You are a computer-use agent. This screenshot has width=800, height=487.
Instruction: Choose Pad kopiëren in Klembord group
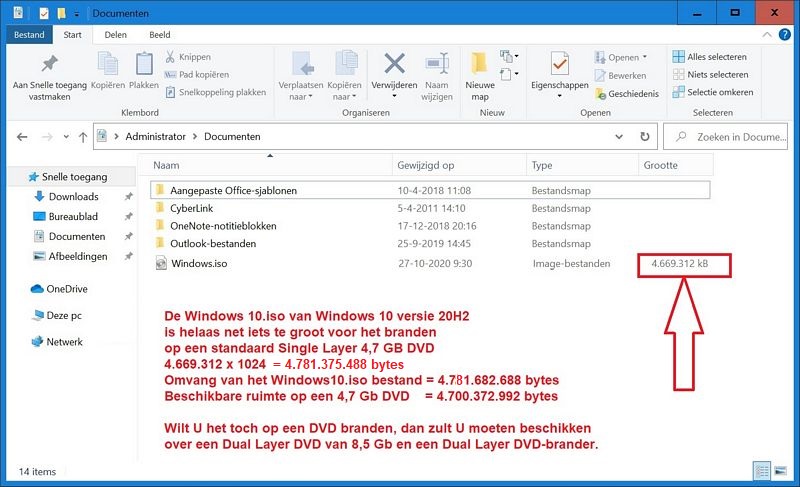tap(197, 74)
